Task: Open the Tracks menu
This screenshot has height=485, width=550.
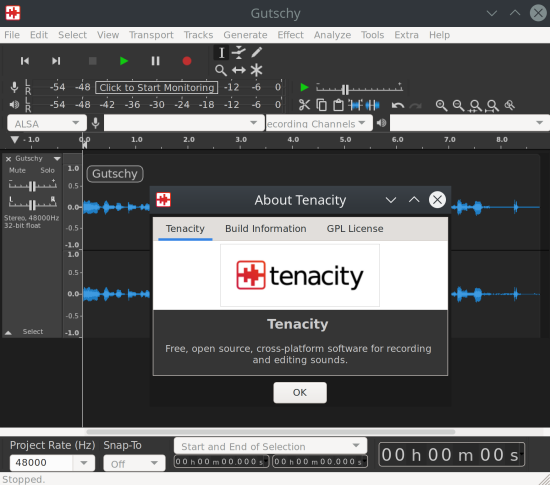Action: pyautogui.click(x=198, y=35)
